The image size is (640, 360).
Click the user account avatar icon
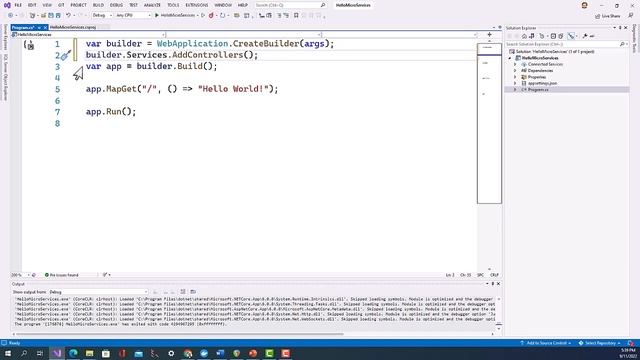pyautogui.click(x=584, y=5)
